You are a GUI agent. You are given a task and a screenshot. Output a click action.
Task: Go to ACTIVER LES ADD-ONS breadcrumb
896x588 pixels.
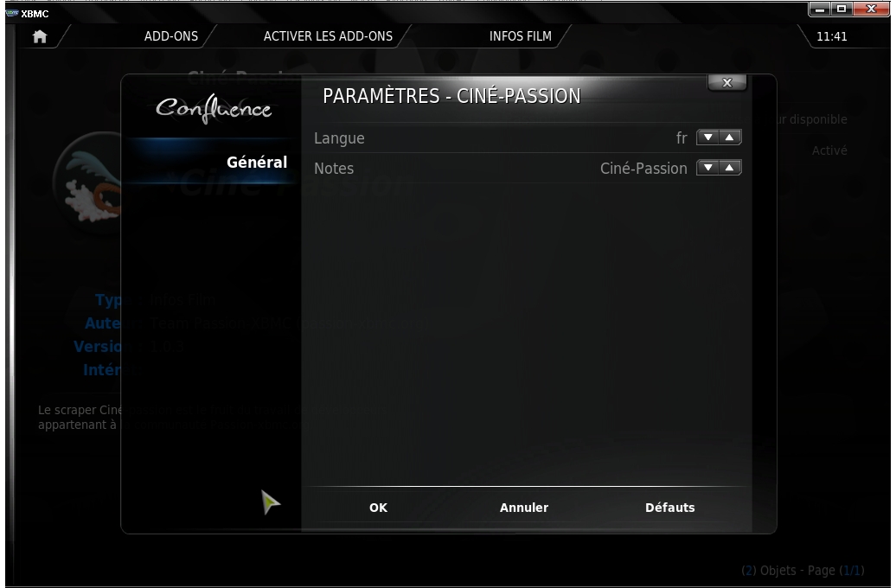pyautogui.click(x=328, y=36)
